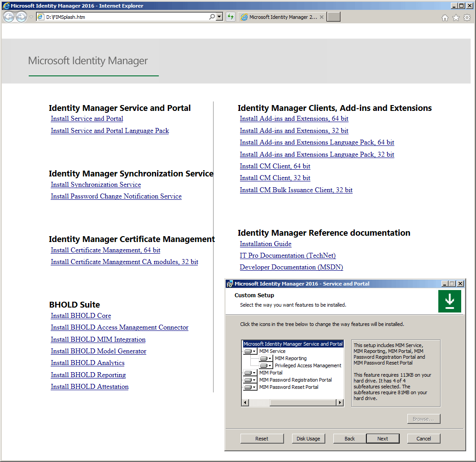
Task: Open Install BHOLD Attestation link
Action: coord(90,387)
